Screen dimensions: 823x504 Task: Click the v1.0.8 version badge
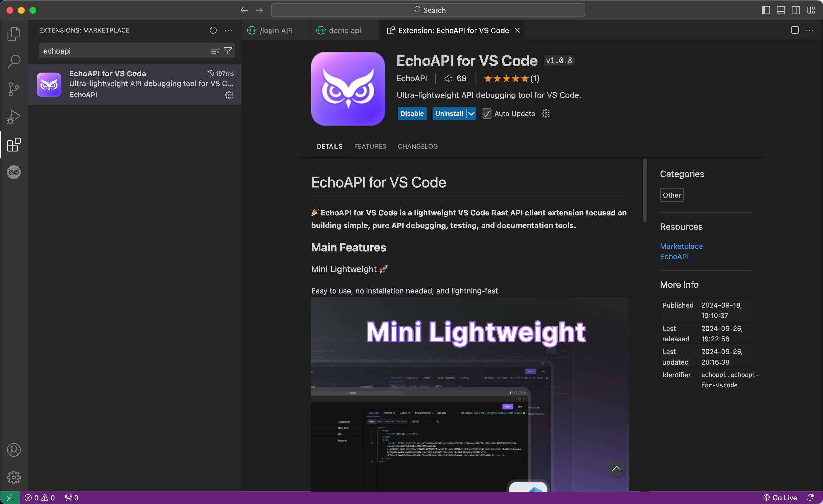[x=559, y=60]
